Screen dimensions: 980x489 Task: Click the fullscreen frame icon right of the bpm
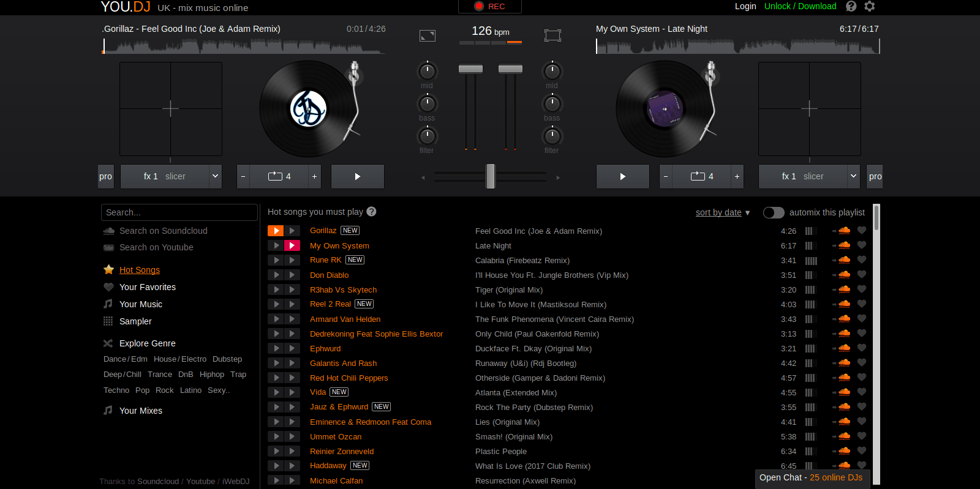[552, 35]
